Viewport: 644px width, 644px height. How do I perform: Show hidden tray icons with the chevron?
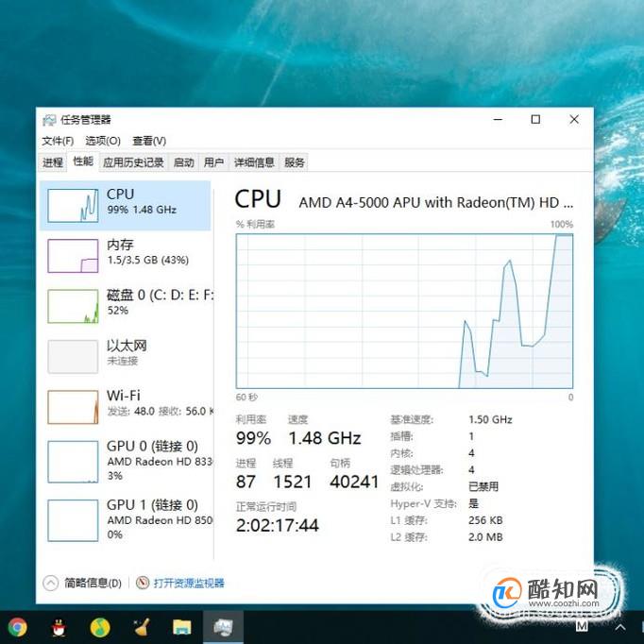click(620, 627)
